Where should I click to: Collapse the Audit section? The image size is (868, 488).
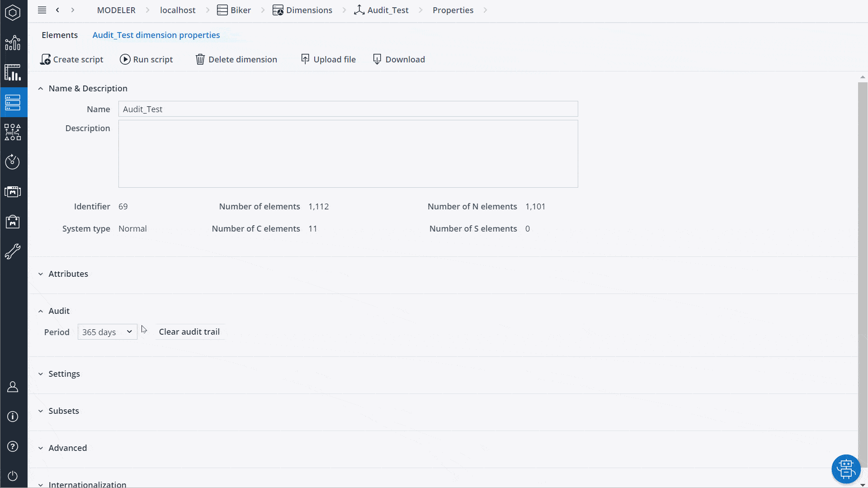[59, 311]
